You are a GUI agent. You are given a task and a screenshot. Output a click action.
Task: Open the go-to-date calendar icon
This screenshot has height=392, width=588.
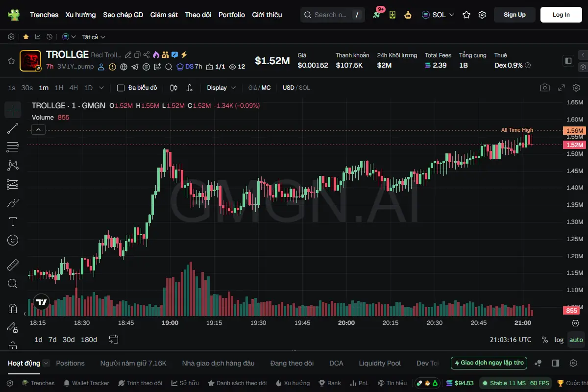click(x=114, y=339)
